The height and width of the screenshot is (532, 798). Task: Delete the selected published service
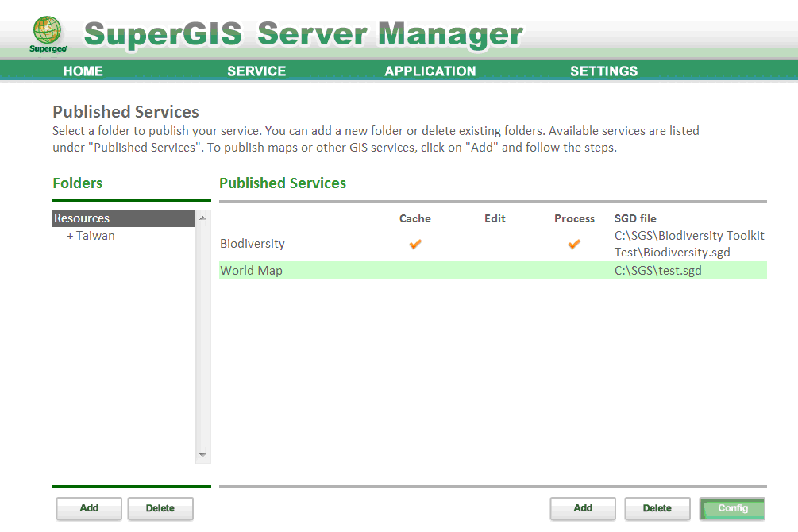657,508
